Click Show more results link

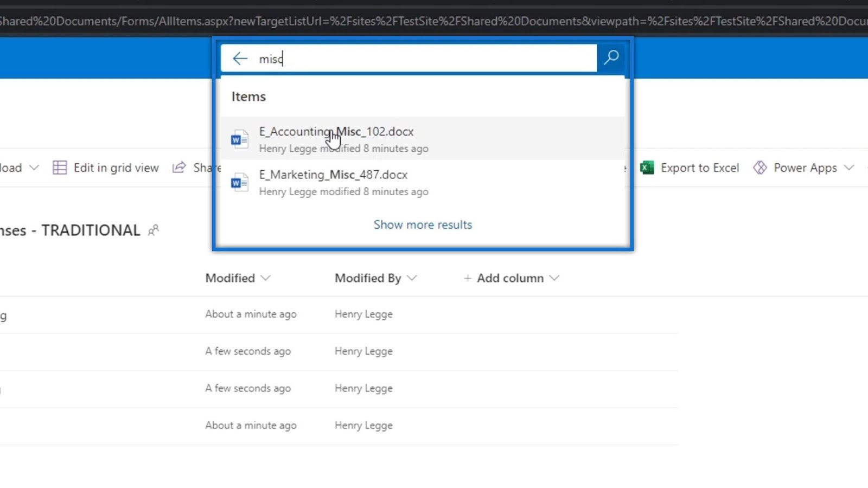coord(423,224)
